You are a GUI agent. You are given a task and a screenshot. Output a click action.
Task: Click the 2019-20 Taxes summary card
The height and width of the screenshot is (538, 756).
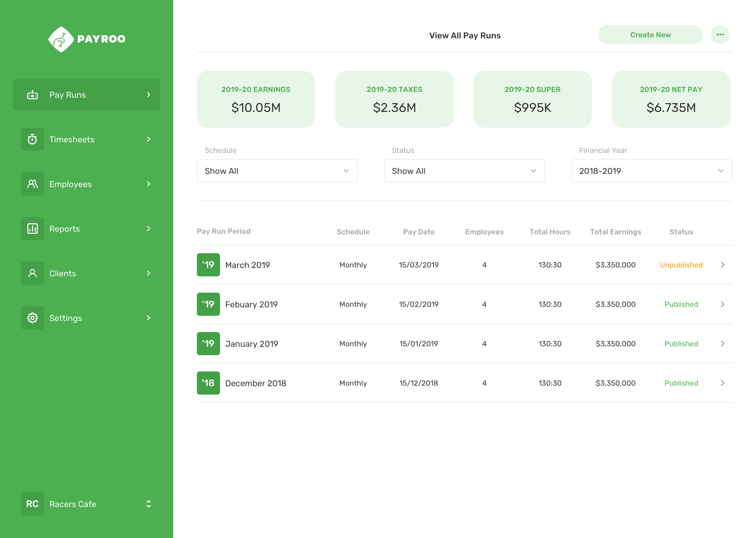pyautogui.click(x=395, y=99)
